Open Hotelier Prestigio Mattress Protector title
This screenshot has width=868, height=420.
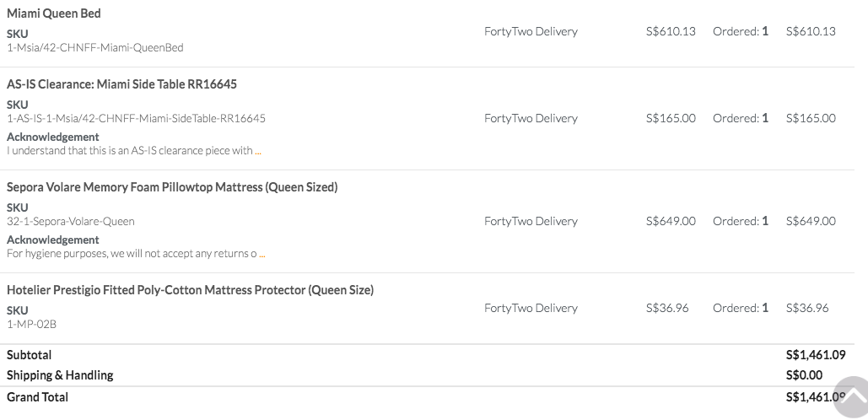[x=191, y=290]
